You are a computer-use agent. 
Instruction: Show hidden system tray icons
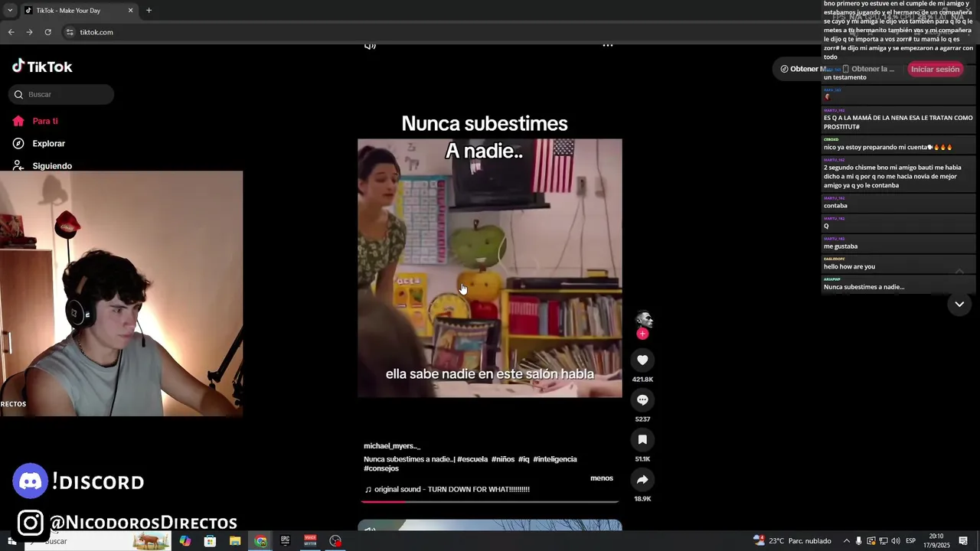pyautogui.click(x=846, y=541)
